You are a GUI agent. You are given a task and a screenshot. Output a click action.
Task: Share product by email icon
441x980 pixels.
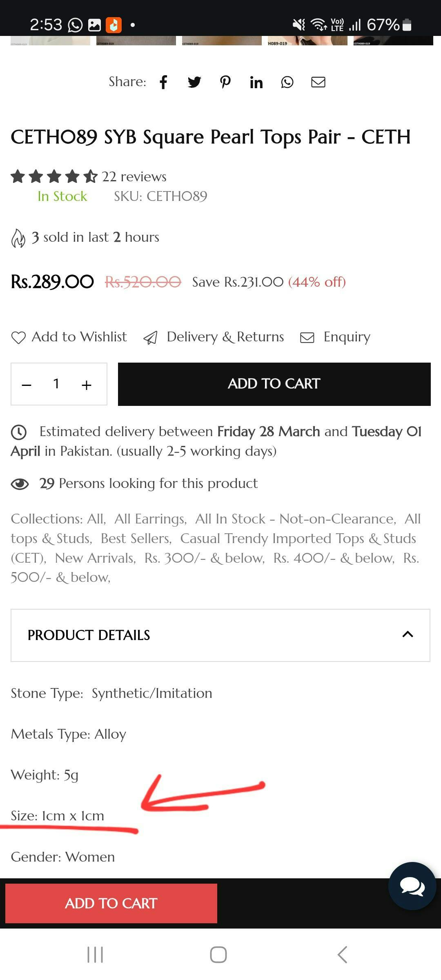click(318, 82)
